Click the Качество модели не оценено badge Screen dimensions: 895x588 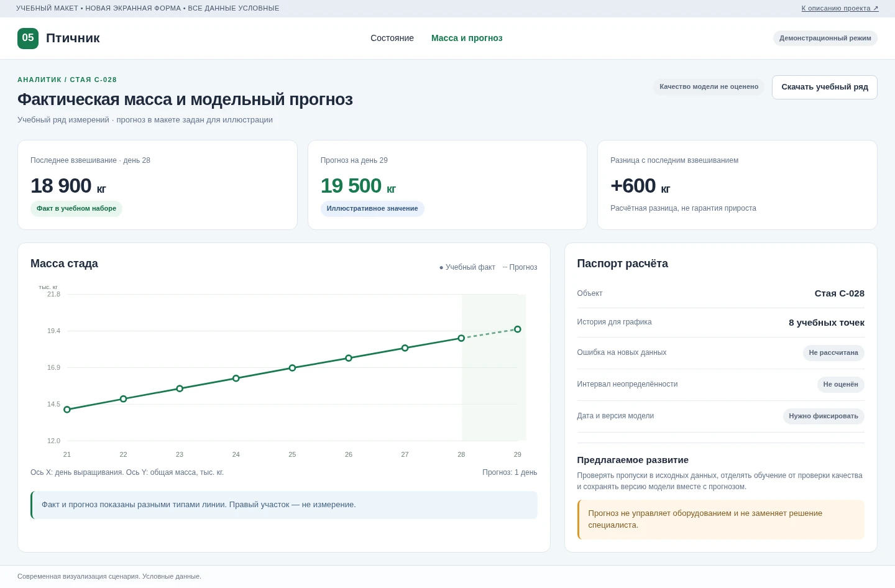pyautogui.click(x=709, y=87)
